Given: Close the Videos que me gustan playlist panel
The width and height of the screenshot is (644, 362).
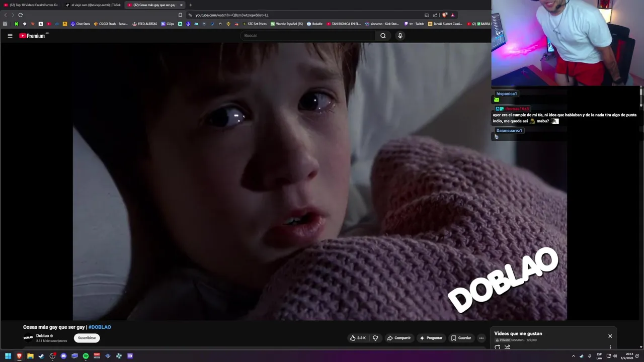Looking at the screenshot, I should (x=610, y=336).
